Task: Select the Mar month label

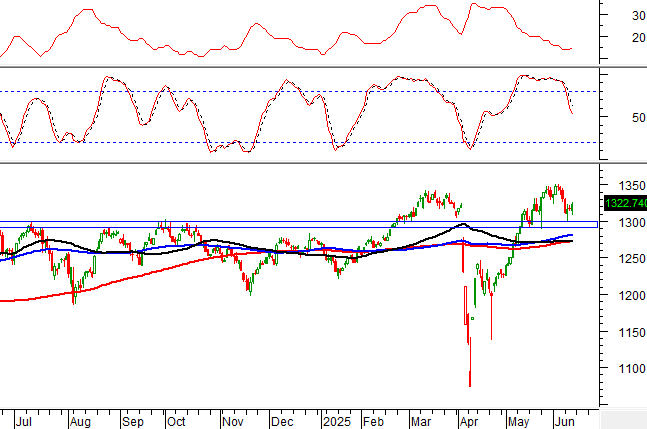Action: pos(421,422)
